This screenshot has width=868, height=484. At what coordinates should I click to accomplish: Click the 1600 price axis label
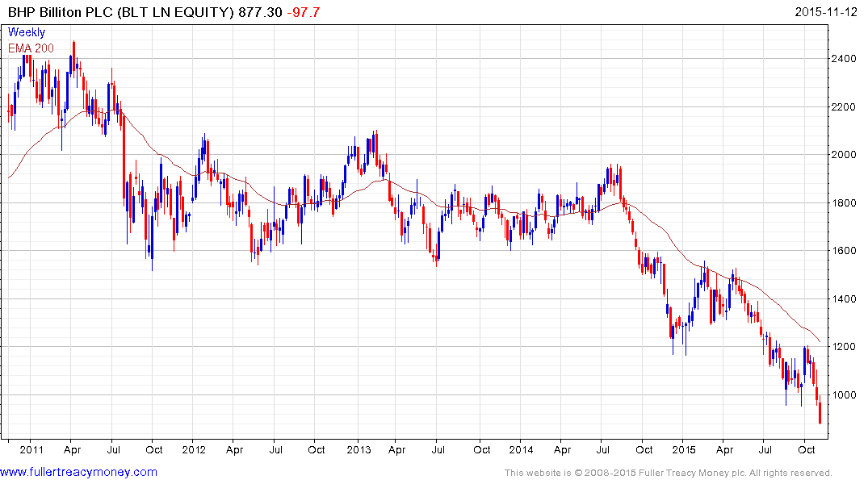844,251
